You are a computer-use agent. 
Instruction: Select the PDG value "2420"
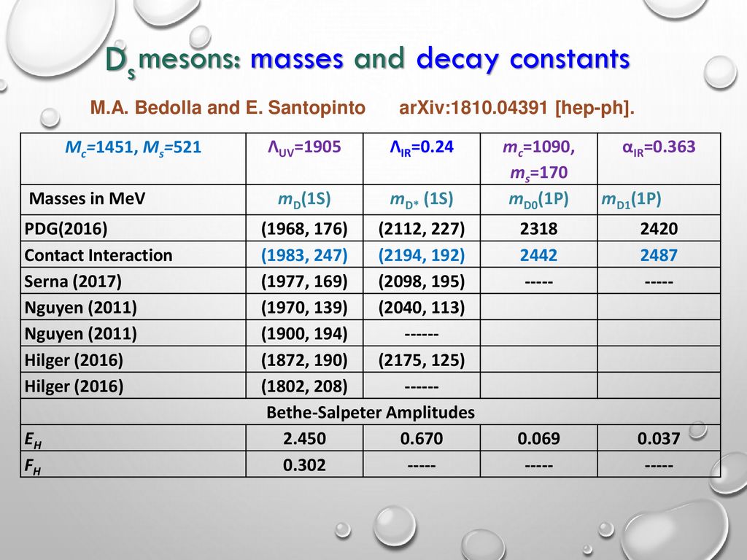[x=659, y=229]
